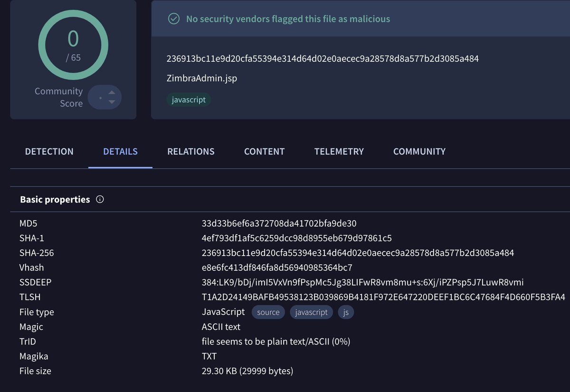Open the CONTENT tab
The width and height of the screenshot is (570, 392).
pos(264,152)
